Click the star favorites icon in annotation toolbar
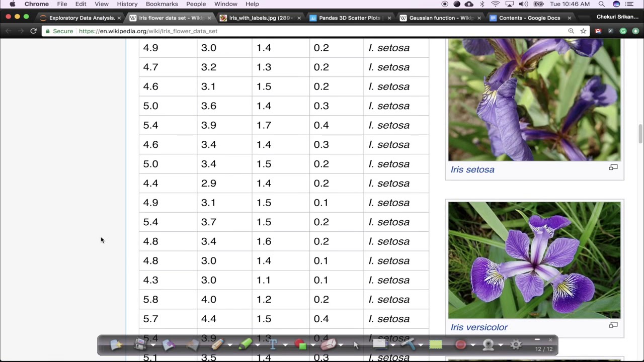The height and width of the screenshot is (362, 644). coord(116,345)
